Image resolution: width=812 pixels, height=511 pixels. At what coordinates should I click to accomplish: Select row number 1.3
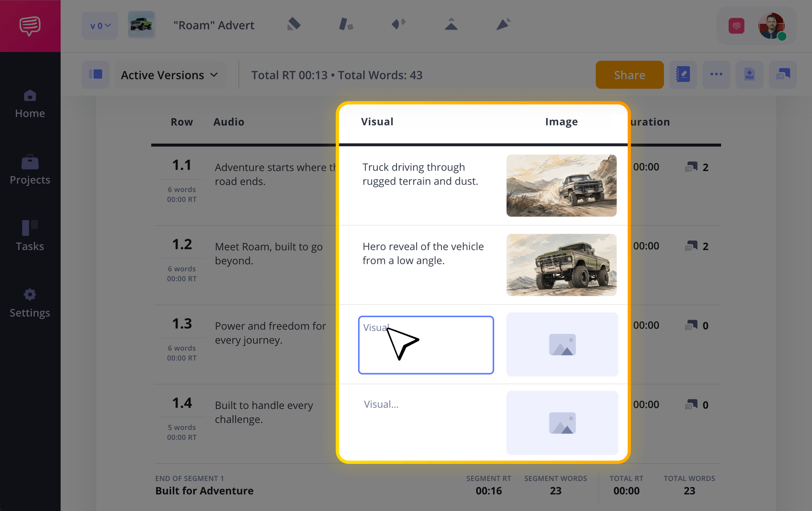(182, 323)
